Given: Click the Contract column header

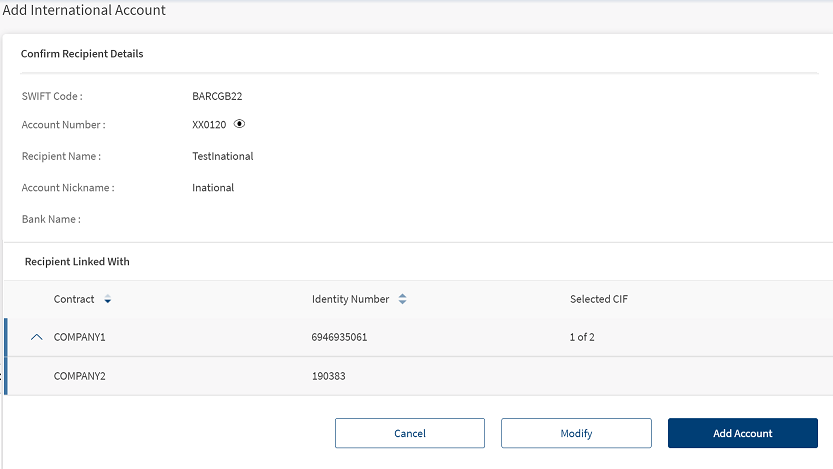Looking at the screenshot, I should (74, 299).
